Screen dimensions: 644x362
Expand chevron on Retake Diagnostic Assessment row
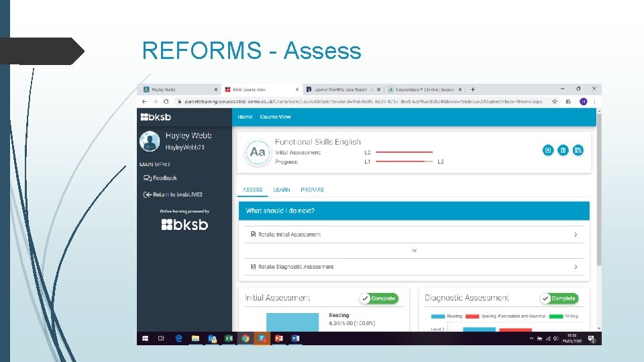click(576, 267)
